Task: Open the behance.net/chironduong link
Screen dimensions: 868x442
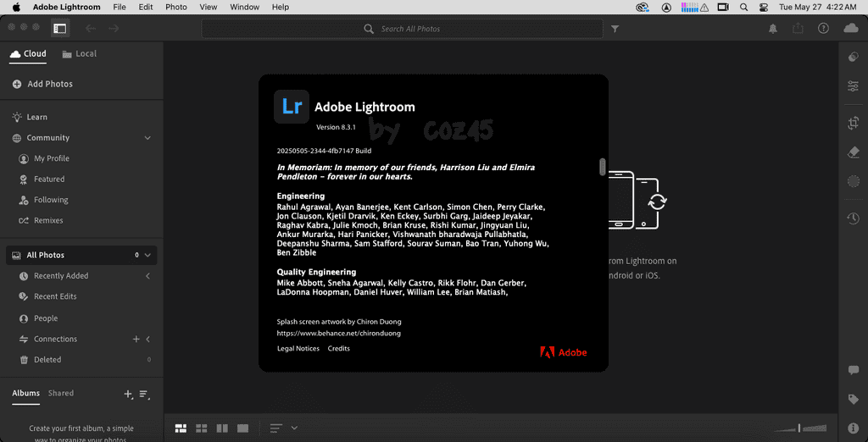Action: (339, 334)
